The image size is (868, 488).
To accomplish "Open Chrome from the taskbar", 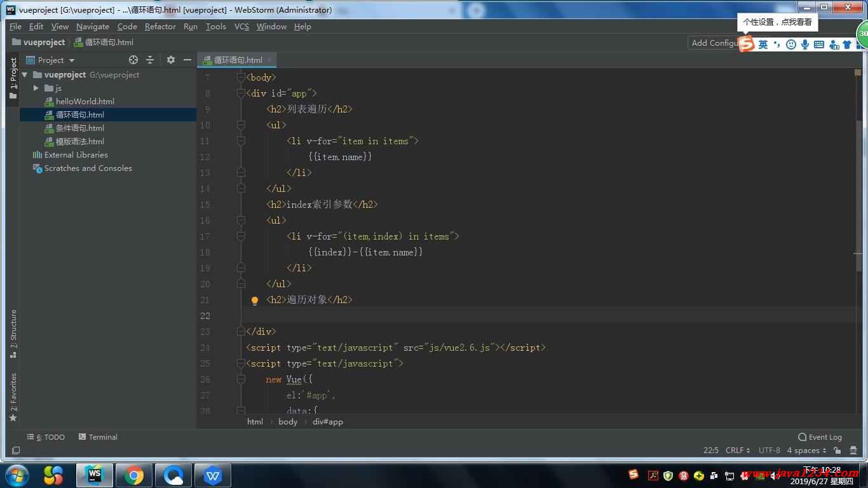I will pos(134,475).
